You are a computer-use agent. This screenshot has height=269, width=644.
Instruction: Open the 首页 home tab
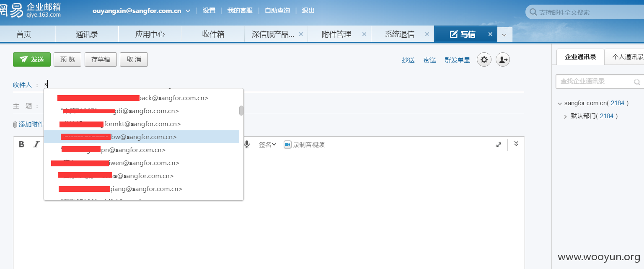24,34
